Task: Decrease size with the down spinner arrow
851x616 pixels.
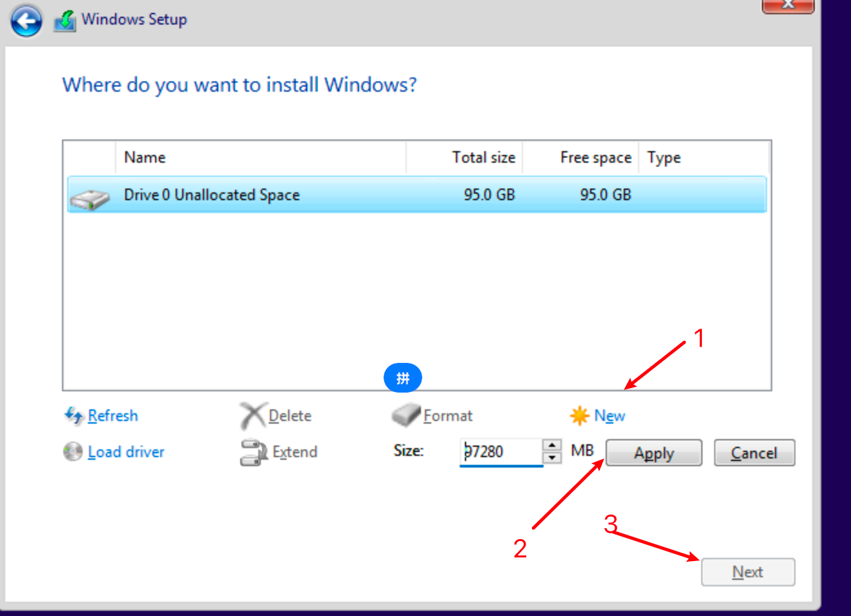Action: coord(552,458)
